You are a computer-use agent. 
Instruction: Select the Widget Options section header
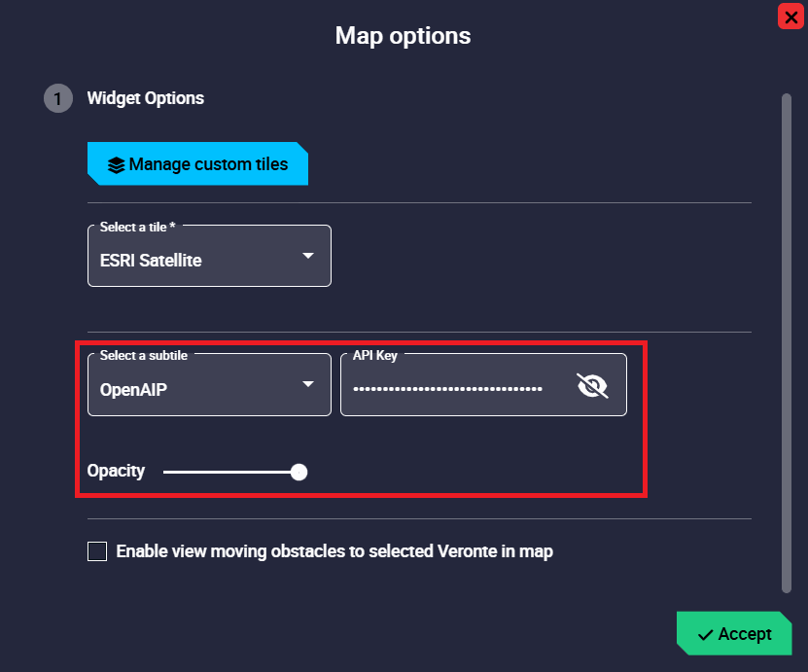pos(146,98)
